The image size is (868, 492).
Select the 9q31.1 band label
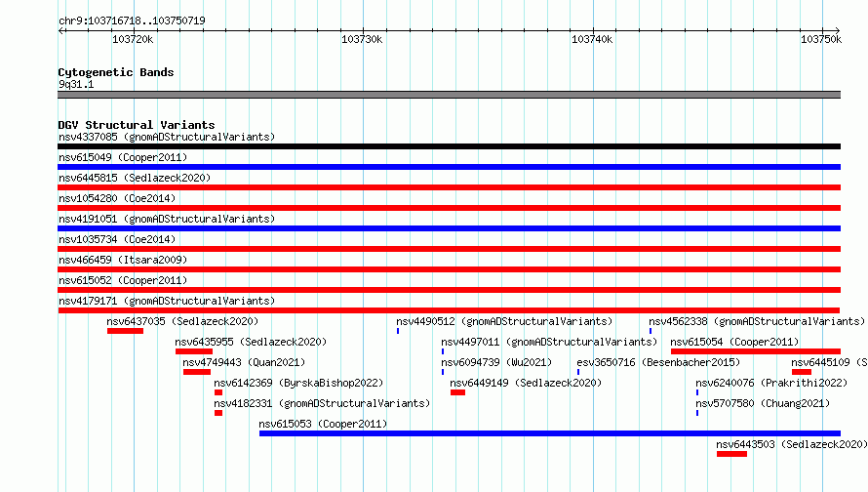point(76,84)
